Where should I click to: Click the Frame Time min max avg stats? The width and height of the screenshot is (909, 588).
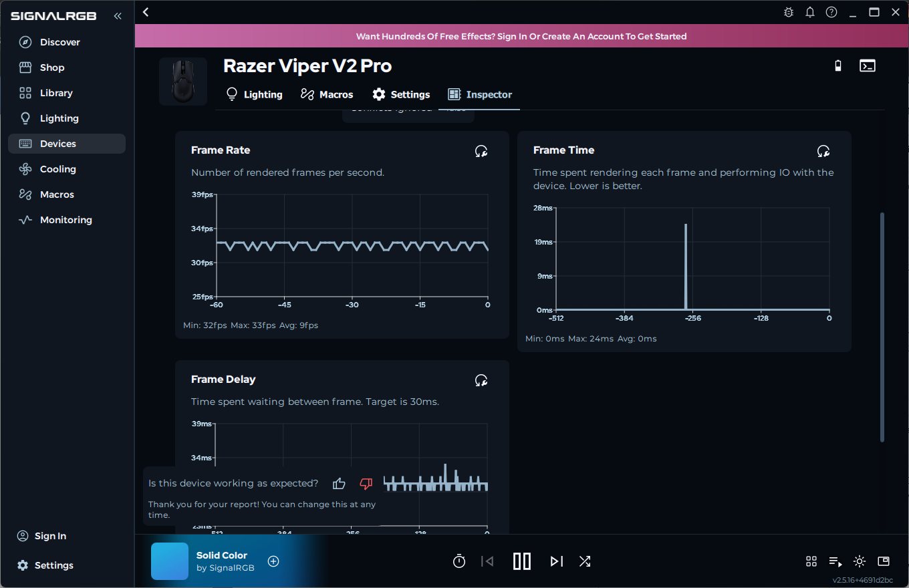coord(591,339)
